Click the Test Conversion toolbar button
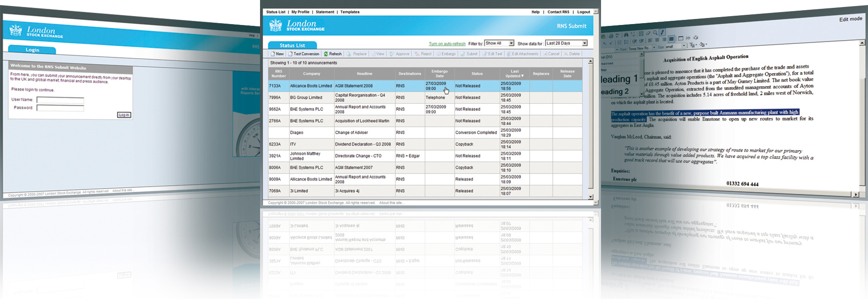Image resolution: width=868 pixels, height=299 pixels. pyautogui.click(x=304, y=54)
